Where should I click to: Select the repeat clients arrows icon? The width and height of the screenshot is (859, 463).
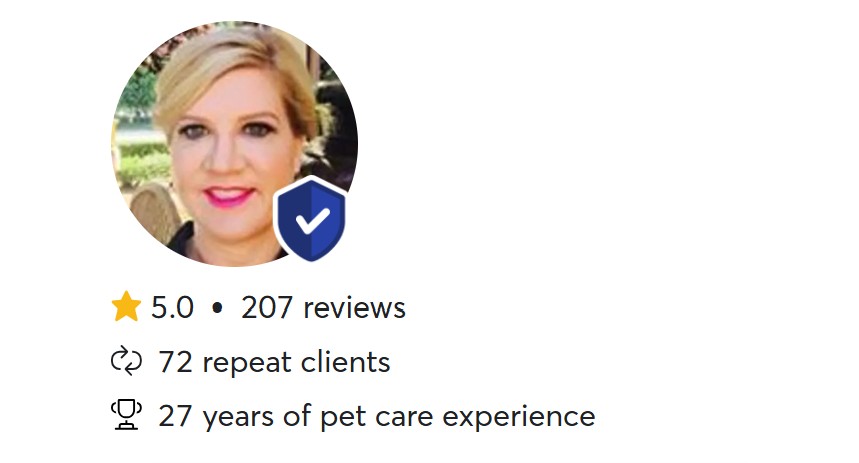[126, 361]
